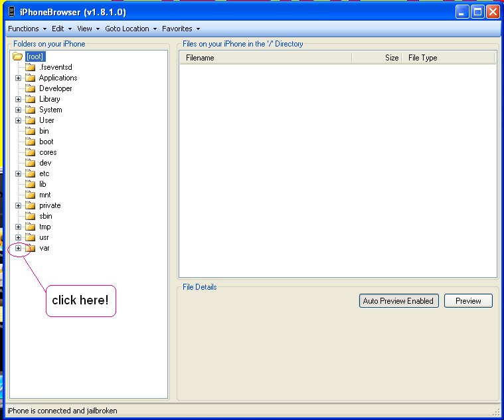Click the Developer folder icon

pyautogui.click(x=31, y=88)
